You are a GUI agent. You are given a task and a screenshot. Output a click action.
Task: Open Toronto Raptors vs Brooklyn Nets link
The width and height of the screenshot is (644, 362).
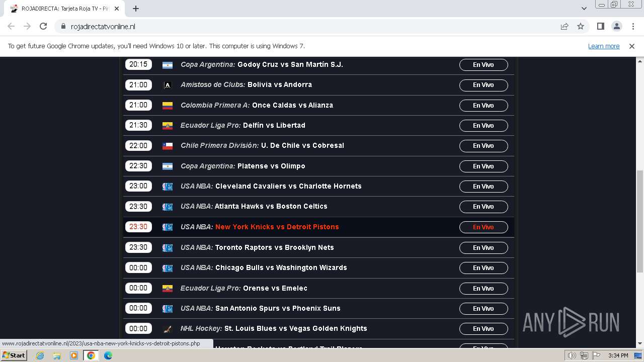pos(274,247)
